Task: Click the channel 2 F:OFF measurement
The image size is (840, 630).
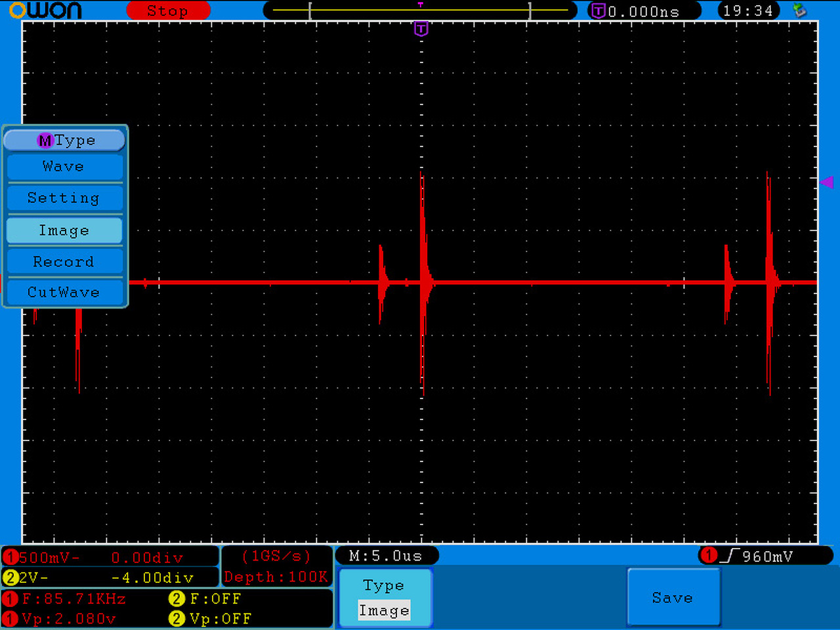Action: [x=215, y=598]
